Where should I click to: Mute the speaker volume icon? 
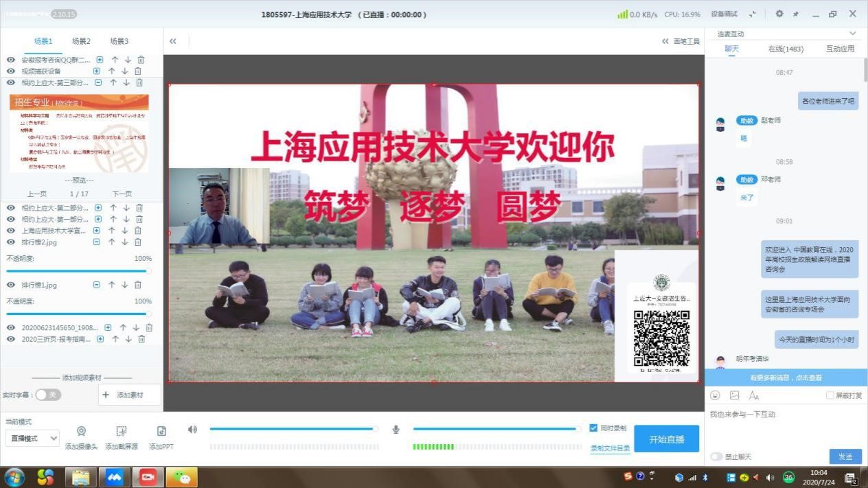[x=193, y=429]
